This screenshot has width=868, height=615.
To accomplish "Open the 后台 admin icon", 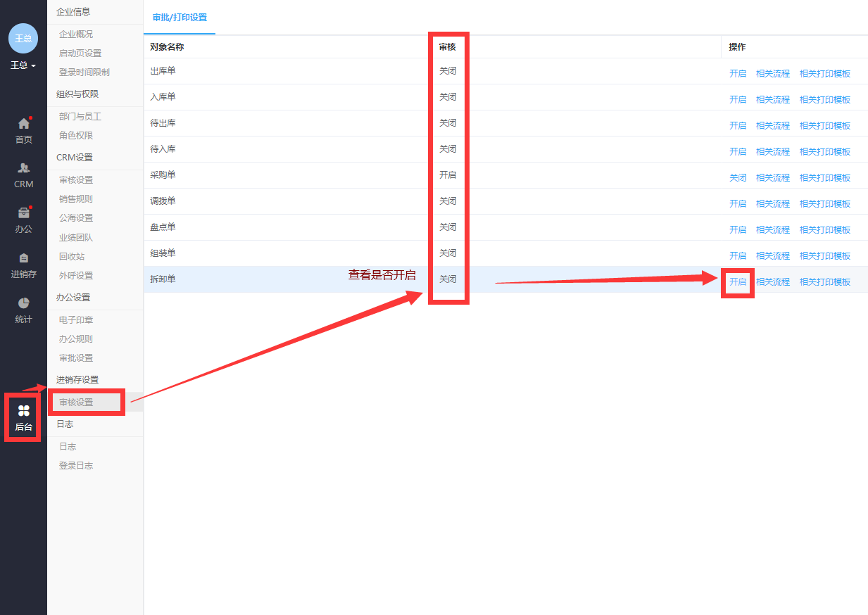I will 24,411.
